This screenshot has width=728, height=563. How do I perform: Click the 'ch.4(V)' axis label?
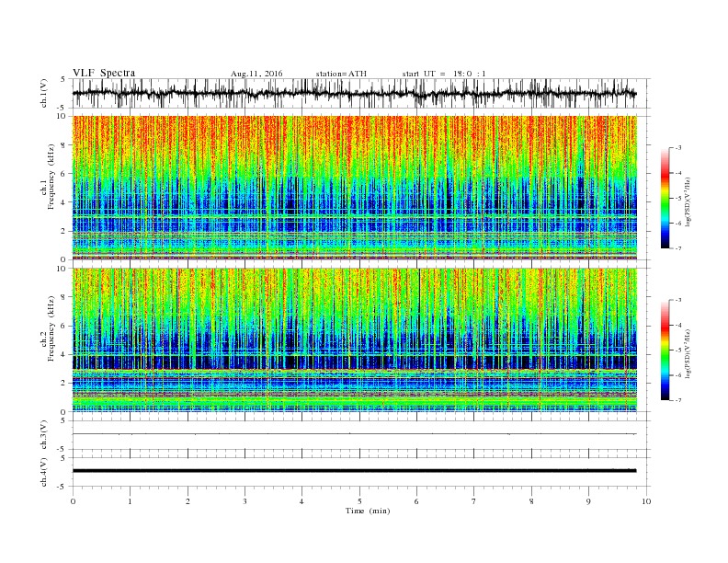[x=44, y=472]
